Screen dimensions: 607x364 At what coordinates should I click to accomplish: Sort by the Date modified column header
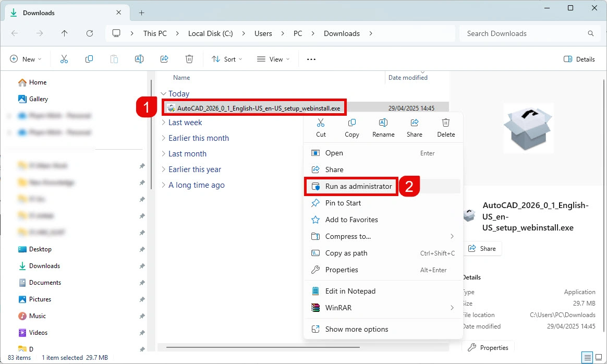point(408,78)
